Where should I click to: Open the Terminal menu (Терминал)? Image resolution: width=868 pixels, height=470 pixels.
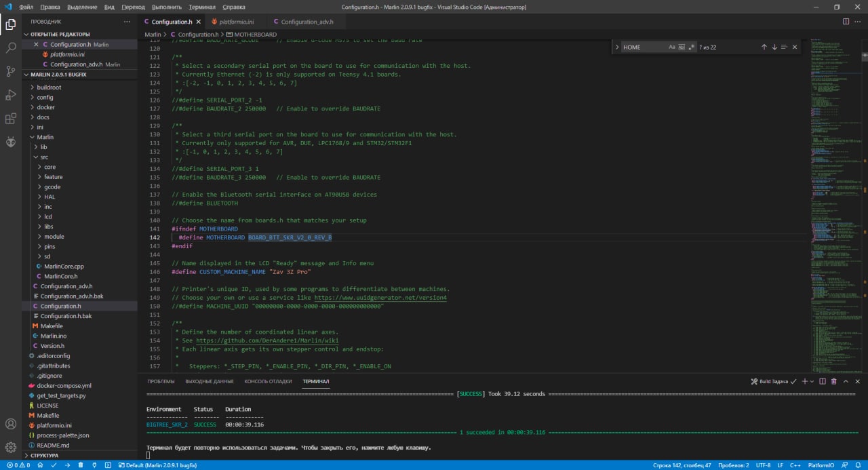coord(202,7)
